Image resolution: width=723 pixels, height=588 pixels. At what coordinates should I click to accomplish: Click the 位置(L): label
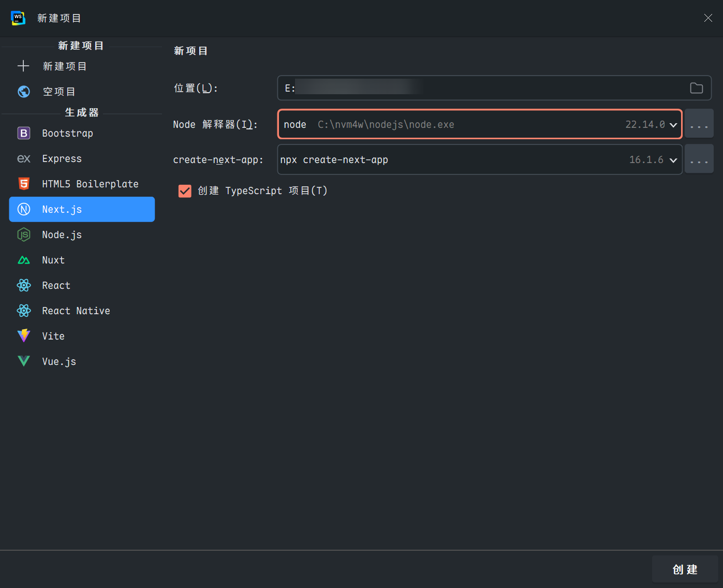click(196, 88)
